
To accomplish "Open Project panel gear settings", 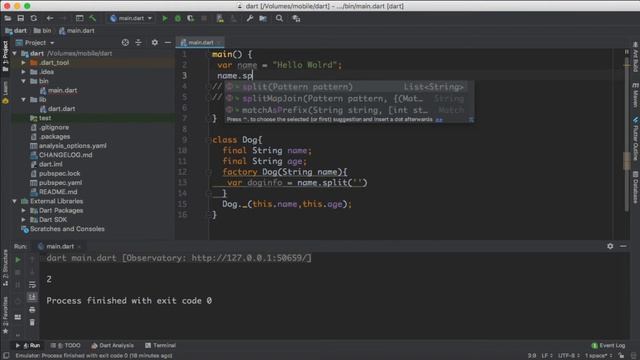I will pyautogui.click(x=155, y=42).
